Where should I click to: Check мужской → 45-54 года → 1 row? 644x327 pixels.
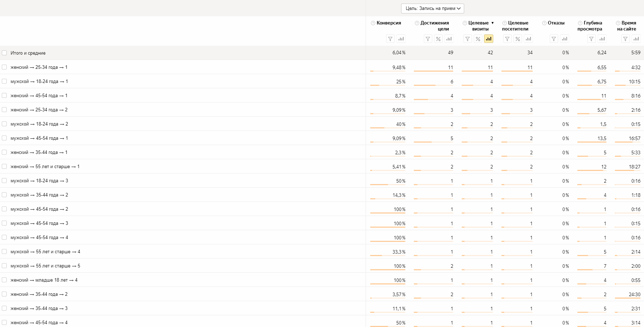click(4, 138)
